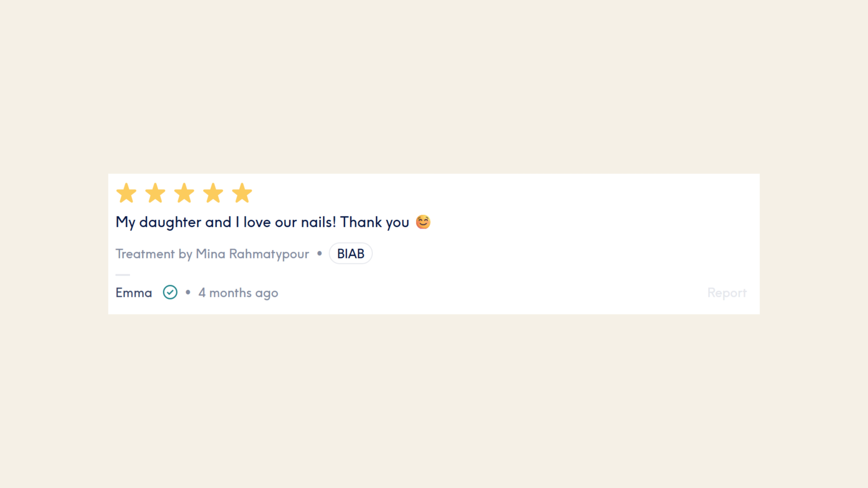Click the short divider line above Emma

pos(123,275)
